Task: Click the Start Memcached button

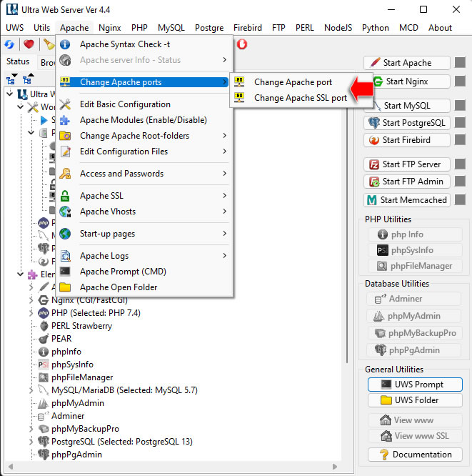Action: point(407,200)
